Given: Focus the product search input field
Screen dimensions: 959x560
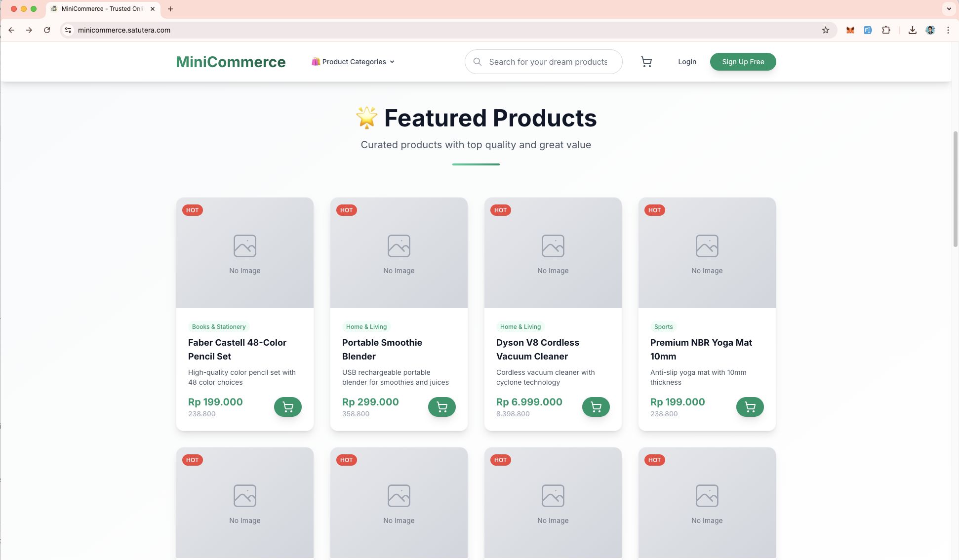Looking at the screenshot, I should point(548,62).
